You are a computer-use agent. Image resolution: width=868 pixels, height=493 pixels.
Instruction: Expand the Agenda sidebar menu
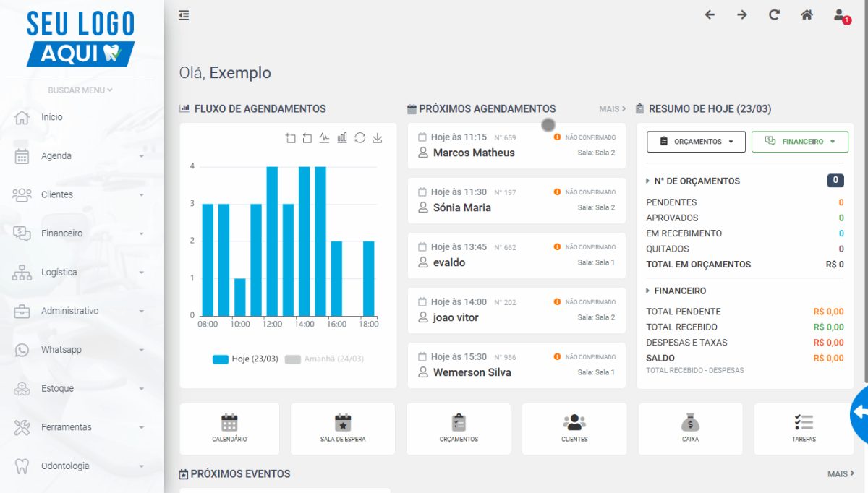tap(82, 156)
